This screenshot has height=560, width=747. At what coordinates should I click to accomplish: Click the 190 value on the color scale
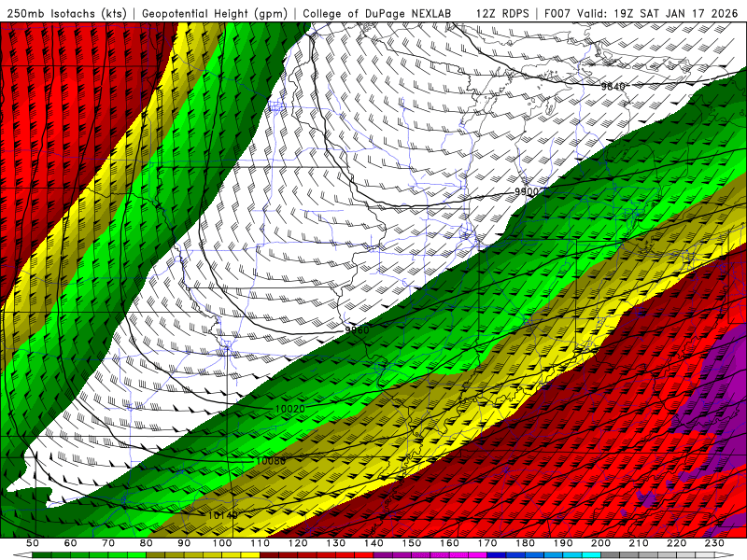click(563, 543)
